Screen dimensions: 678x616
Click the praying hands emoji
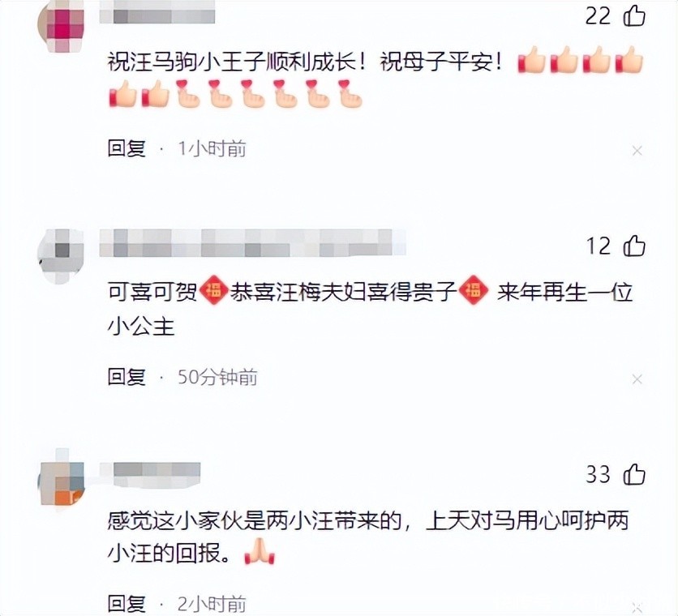click(260, 552)
